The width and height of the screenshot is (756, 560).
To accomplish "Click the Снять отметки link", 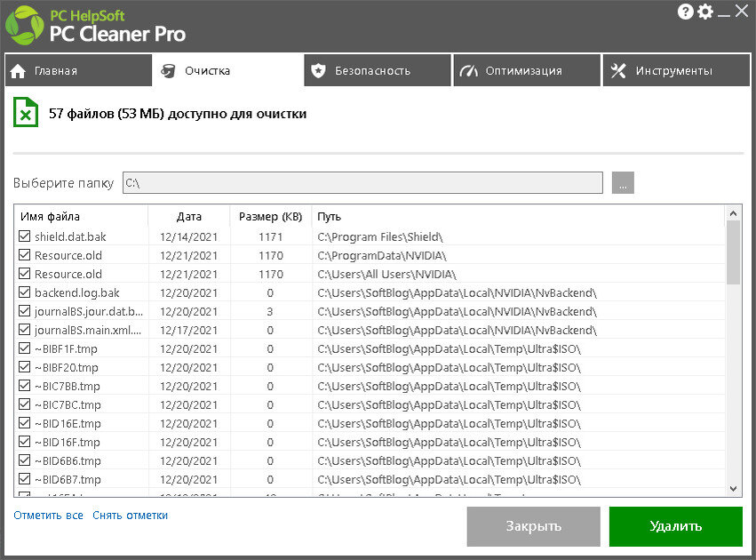I will (131, 516).
